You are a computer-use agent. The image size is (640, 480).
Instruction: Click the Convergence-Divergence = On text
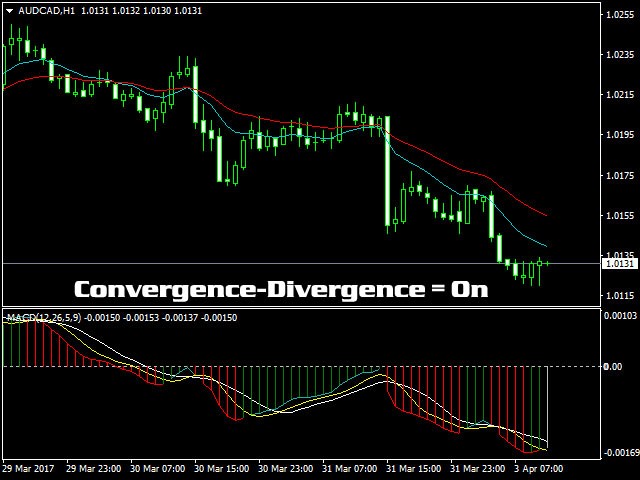281,289
